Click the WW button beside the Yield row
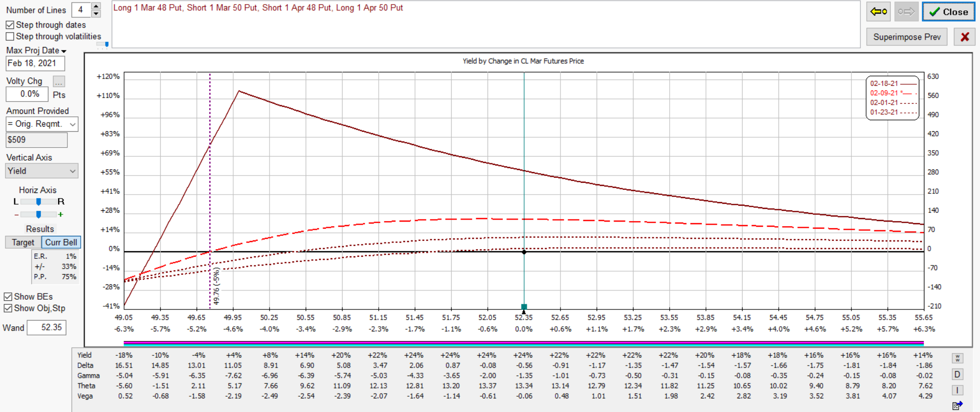Screen dimensions: 980x412 coord(958,358)
